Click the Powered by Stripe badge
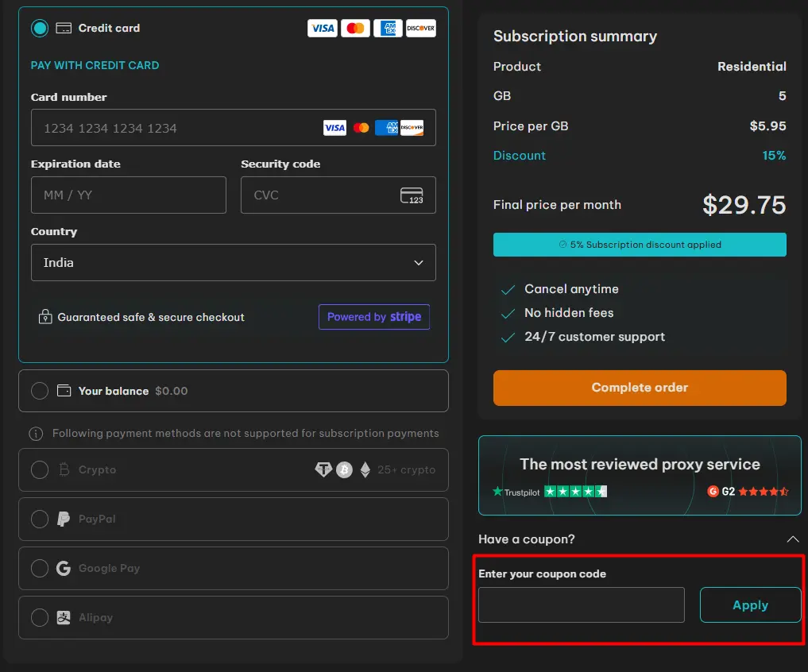Viewport: 808px width, 672px height. tap(374, 317)
